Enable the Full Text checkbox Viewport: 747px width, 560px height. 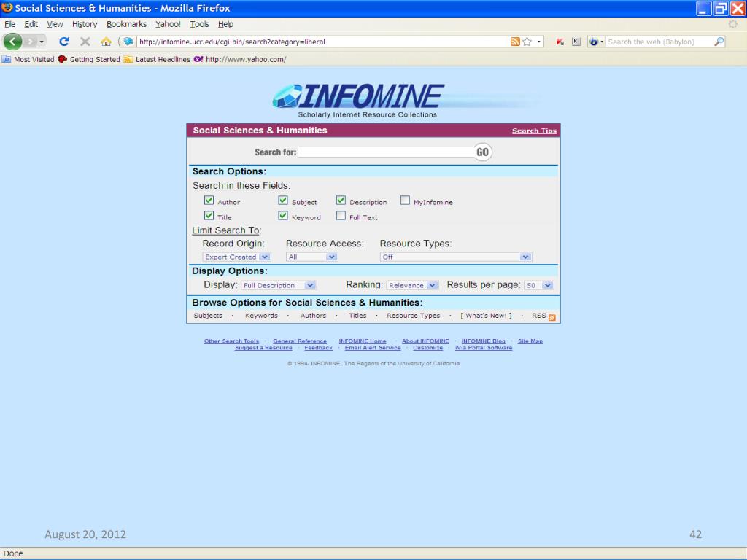[x=341, y=215]
